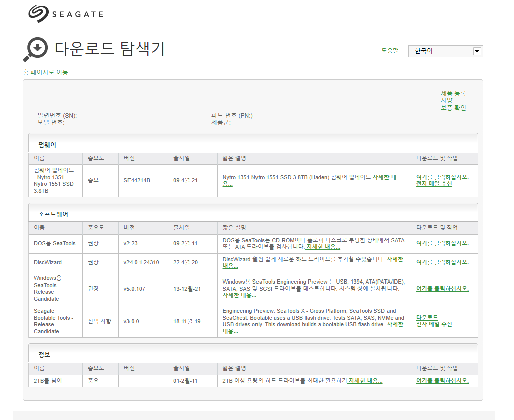Open 자세한 내용 for 2TB를 넘어
Screen dimensions: 514x420
click(365, 381)
